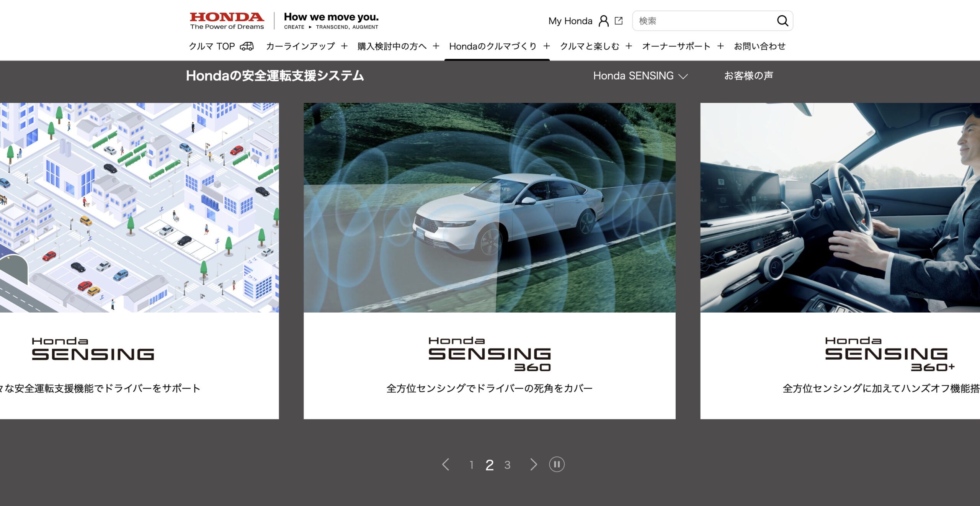
Task: Jump to carousel slide 1
Action: (472, 465)
